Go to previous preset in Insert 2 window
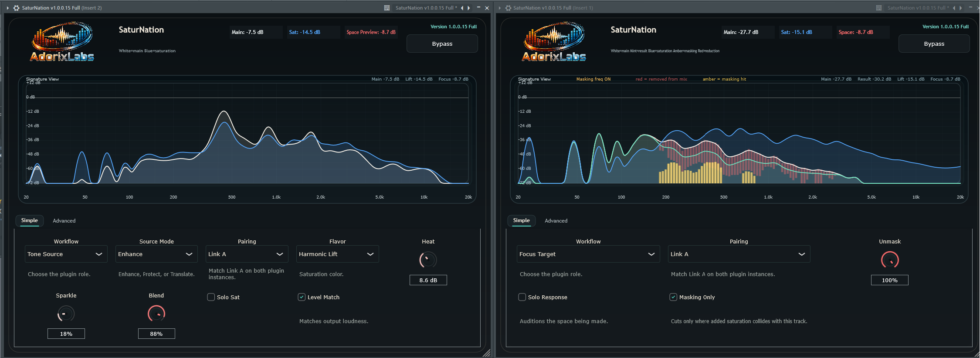Viewport: 980px width, 358px height. coord(462,8)
